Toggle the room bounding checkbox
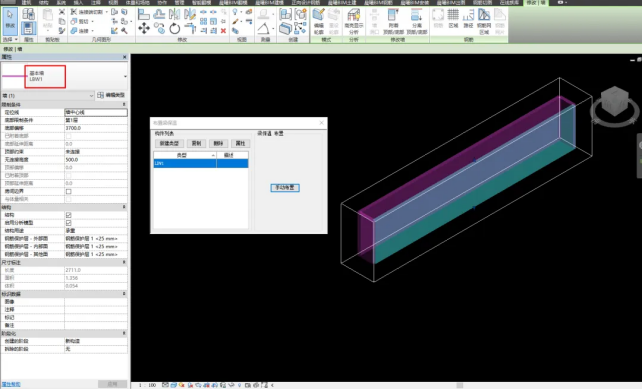 [x=68, y=191]
